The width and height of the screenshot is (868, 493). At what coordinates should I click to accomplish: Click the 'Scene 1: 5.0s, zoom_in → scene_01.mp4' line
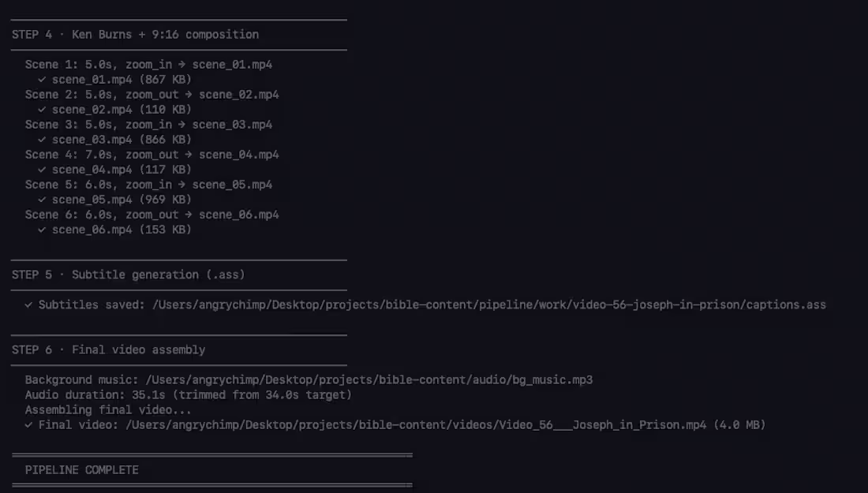[148, 65]
